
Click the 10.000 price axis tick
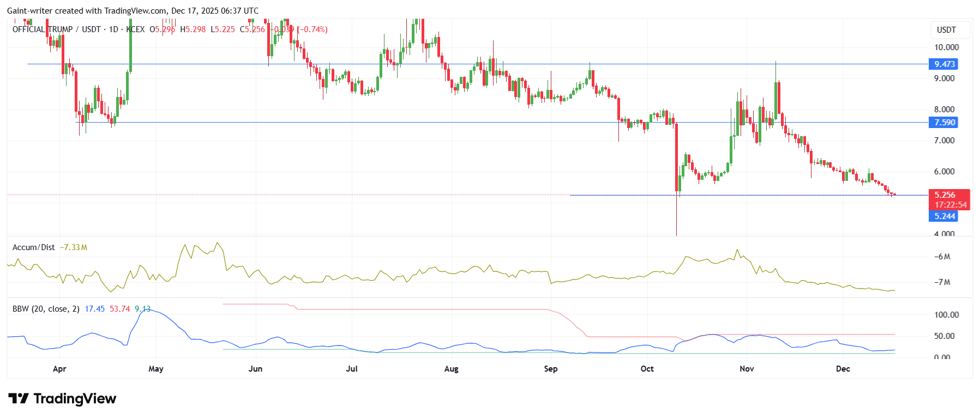pos(946,47)
